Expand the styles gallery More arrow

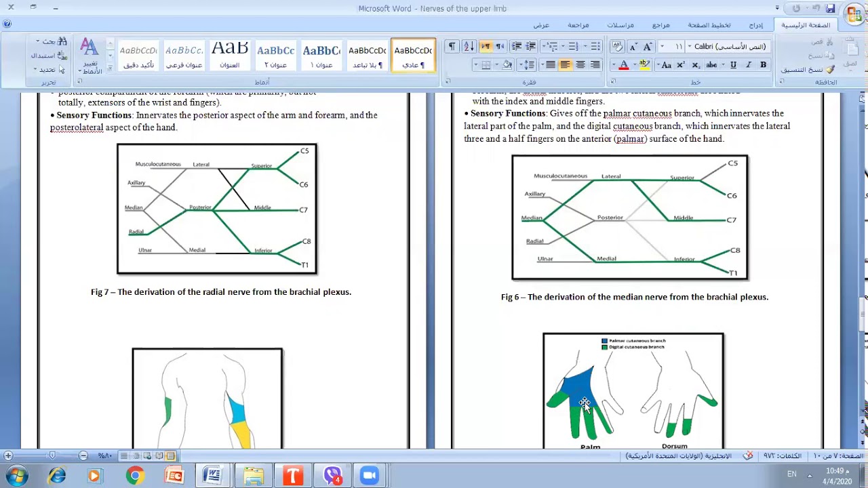[x=111, y=68]
